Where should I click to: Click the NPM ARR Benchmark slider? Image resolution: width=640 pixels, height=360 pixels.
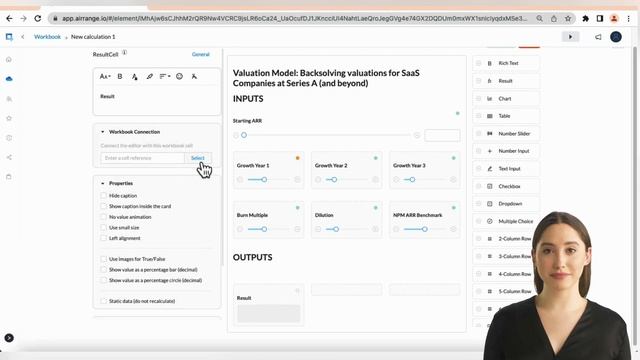tap(424, 229)
